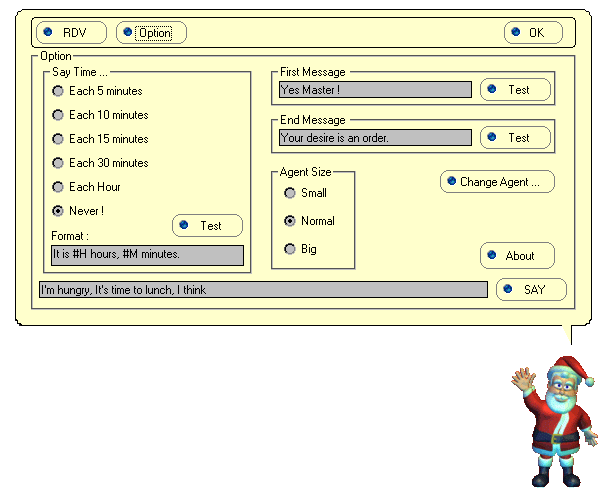The width and height of the screenshot is (609, 494).
Task: Test the Say Time format
Action: click(x=207, y=226)
